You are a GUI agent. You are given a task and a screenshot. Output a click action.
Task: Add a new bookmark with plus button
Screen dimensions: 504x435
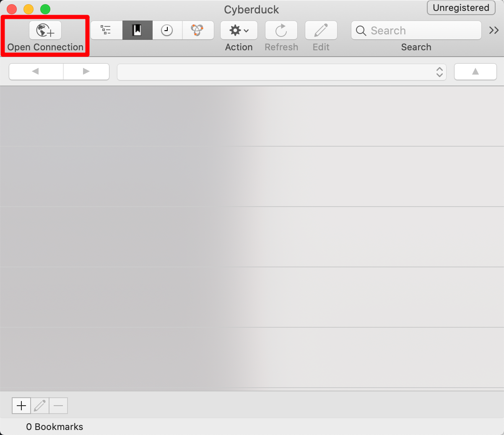pyautogui.click(x=21, y=406)
